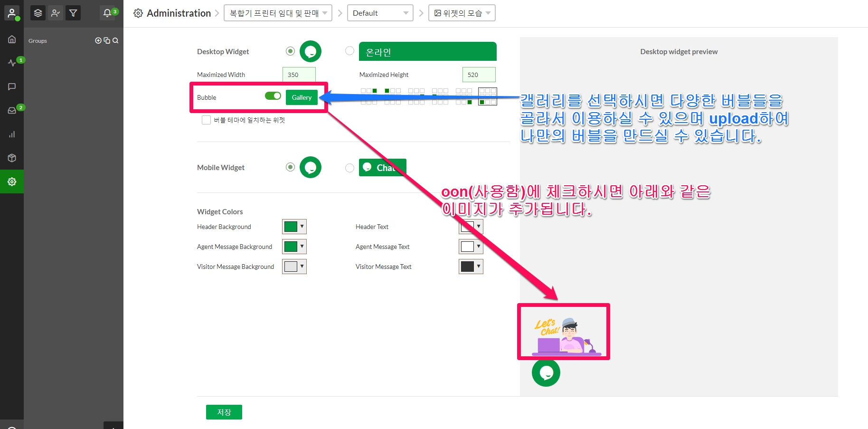Expand the 위젯의 모습 dropdown
This screenshot has width=868, height=429.
coord(462,13)
